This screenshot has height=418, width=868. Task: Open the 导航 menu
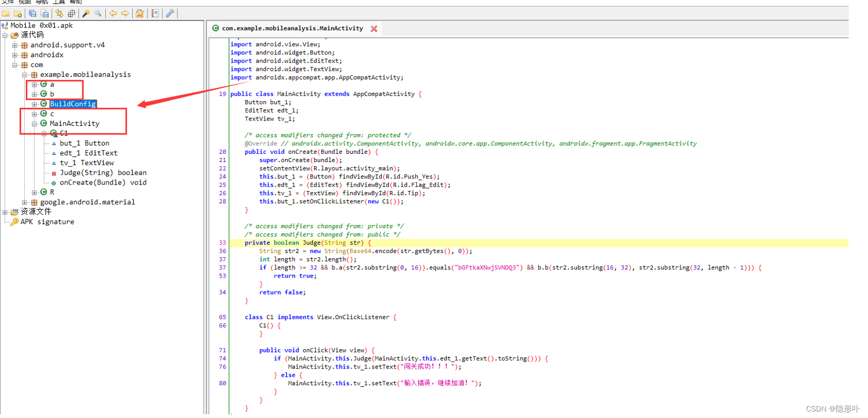42,2
